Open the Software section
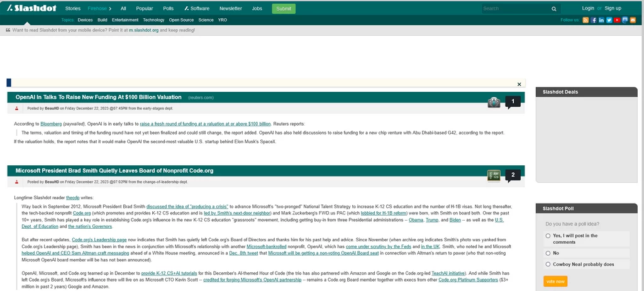The image size is (644, 291). pos(197,8)
